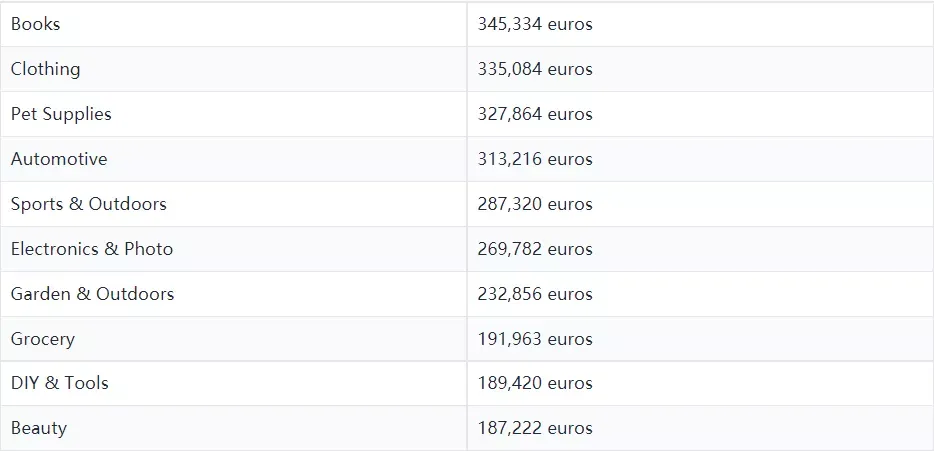
Task: Click the 232,856 euros value
Action: [x=535, y=294]
